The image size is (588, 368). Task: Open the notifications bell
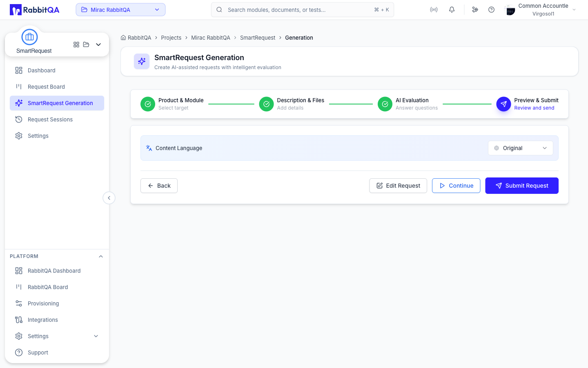[x=452, y=10]
